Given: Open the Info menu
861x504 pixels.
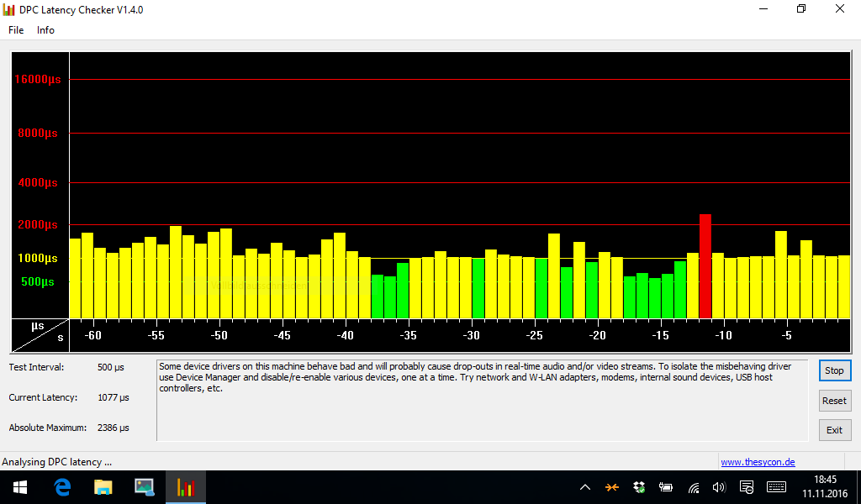Looking at the screenshot, I should (45, 30).
